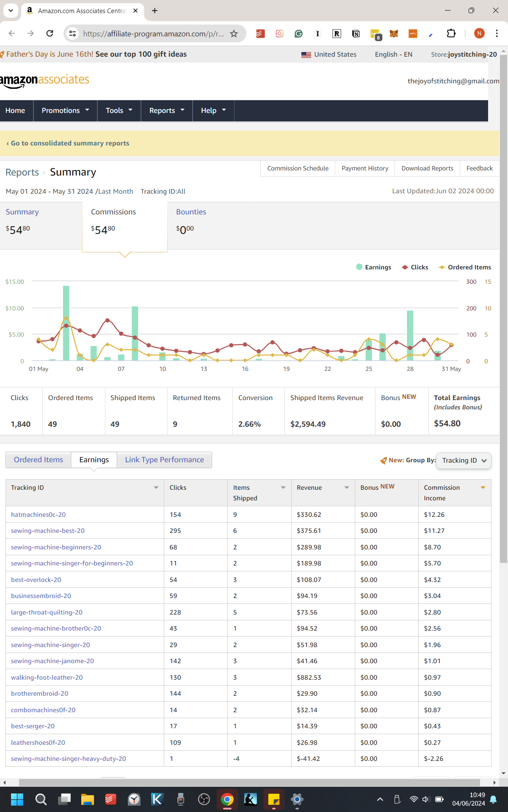Open the tab search dropdown arrow

(11, 10)
